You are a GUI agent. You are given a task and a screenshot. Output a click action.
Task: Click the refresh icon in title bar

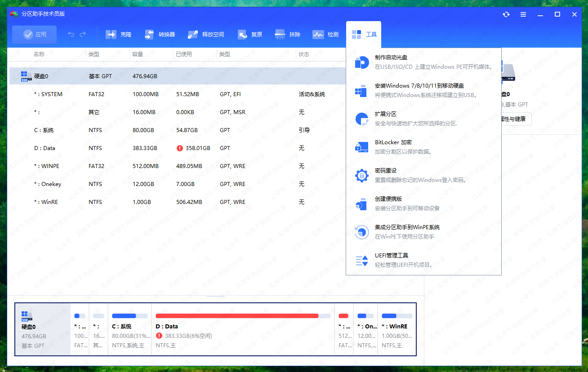pyautogui.click(x=506, y=14)
